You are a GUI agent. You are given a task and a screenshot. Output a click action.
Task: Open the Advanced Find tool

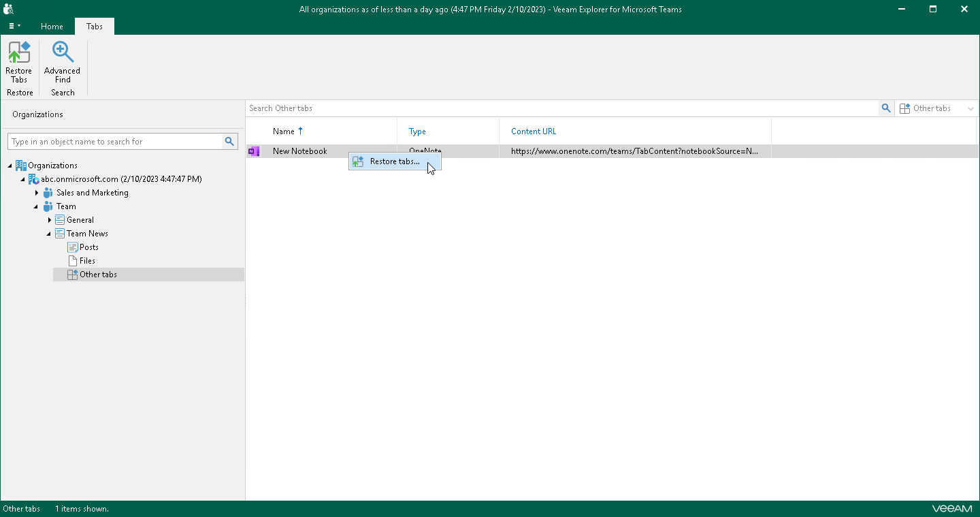click(x=62, y=62)
